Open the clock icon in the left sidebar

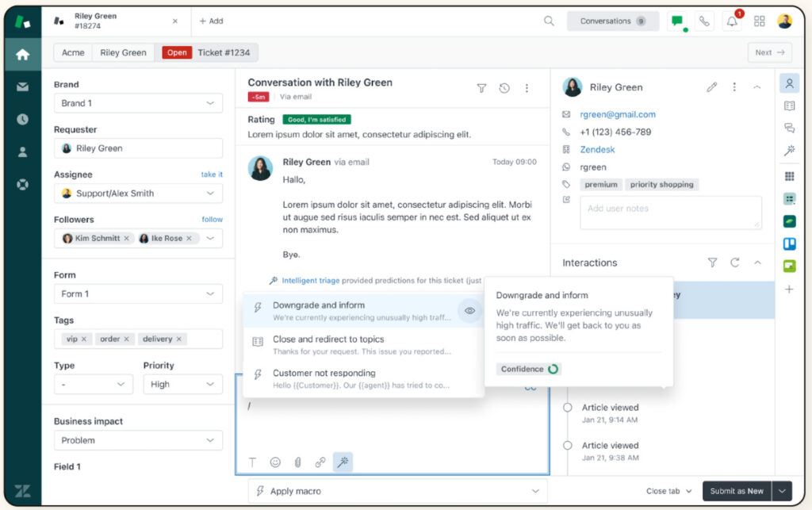click(x=22, y=119)
